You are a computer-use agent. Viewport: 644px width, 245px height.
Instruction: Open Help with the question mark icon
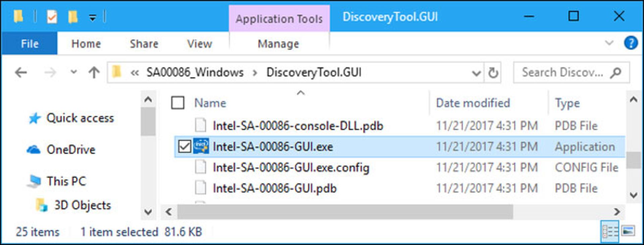pyautogui.click(x=631, y=43)
